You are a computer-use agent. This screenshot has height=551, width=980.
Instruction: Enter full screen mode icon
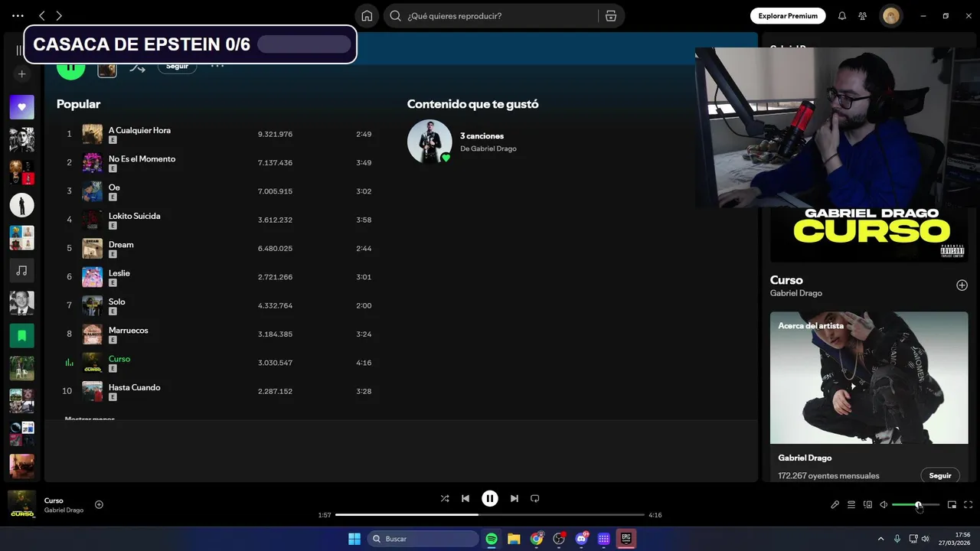click(x=969, y=504)
